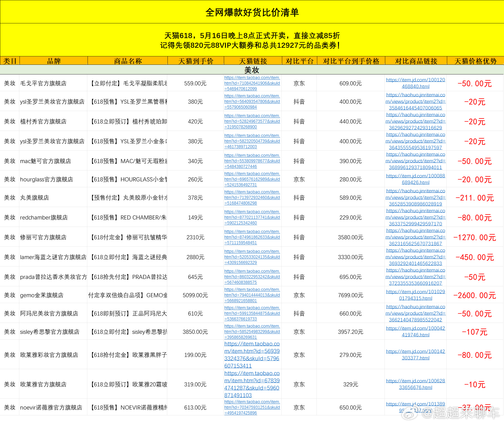Image resolution: width=504 pixels, height=425 pixels.
Task: Open 欧莱雅黑胖子 Tmall link
Action: (252, 355)
